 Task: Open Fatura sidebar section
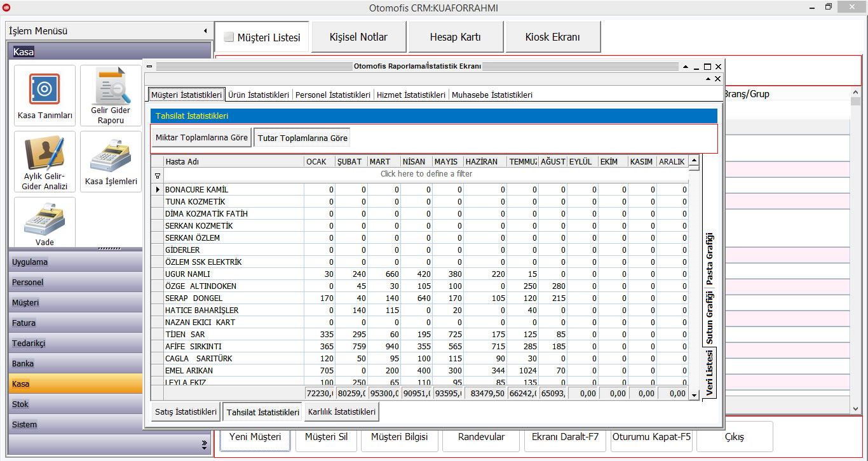coord(76,323)
